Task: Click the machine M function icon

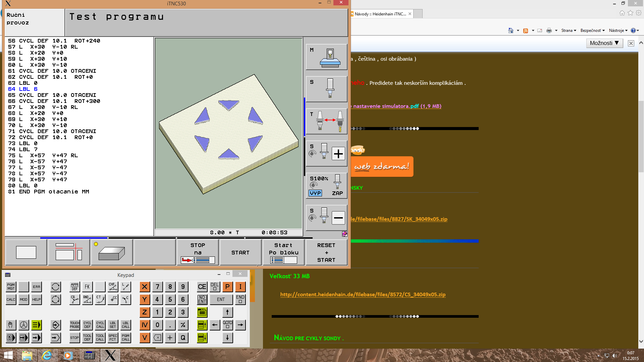Action: [x=326, y=57]
